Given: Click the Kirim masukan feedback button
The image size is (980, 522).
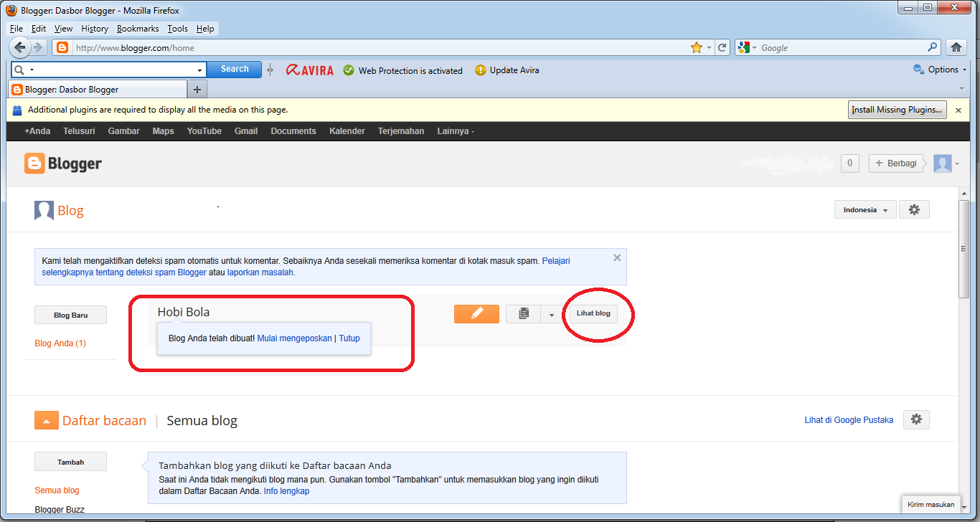Looking at the screenshot, I should click(930, 504).
